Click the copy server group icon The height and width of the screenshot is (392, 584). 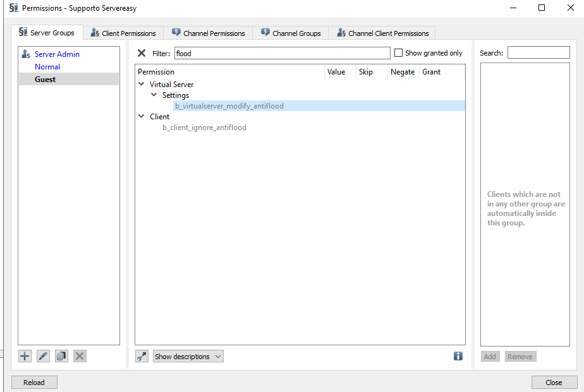[x=61, y=356]
